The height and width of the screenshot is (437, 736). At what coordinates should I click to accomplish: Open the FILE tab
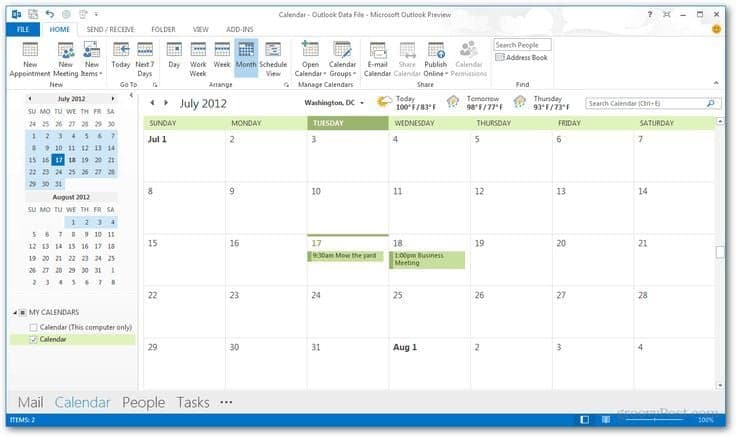22,30
